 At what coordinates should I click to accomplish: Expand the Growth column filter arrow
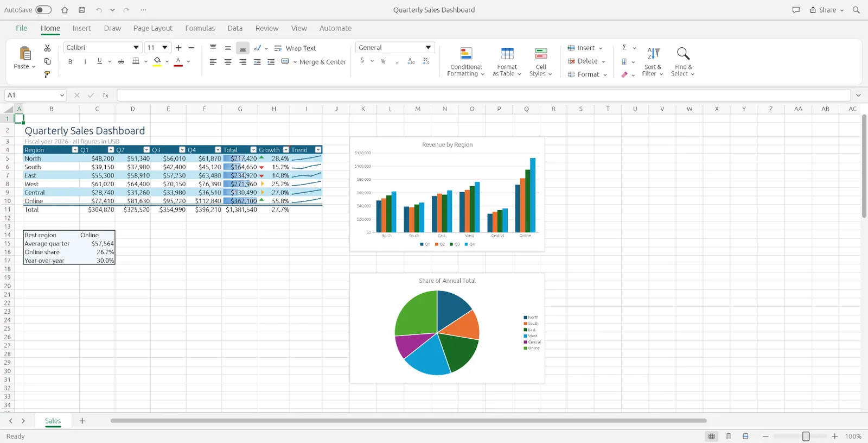[286, 150]
